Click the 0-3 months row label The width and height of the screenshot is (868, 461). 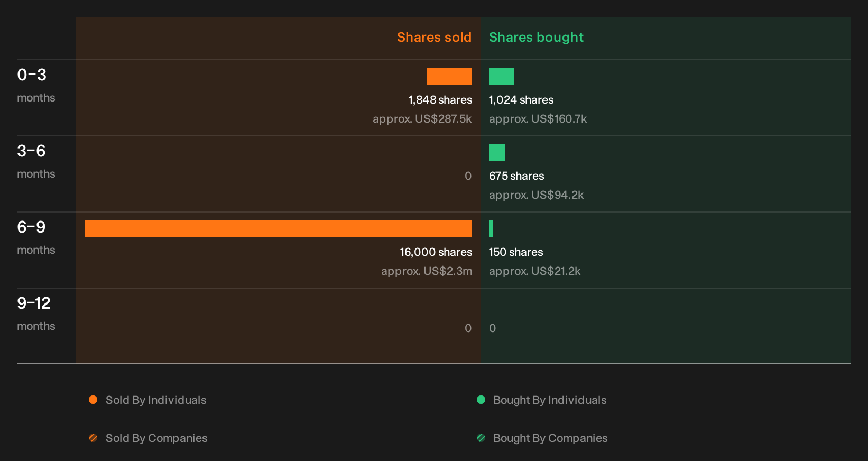[36, 85]
